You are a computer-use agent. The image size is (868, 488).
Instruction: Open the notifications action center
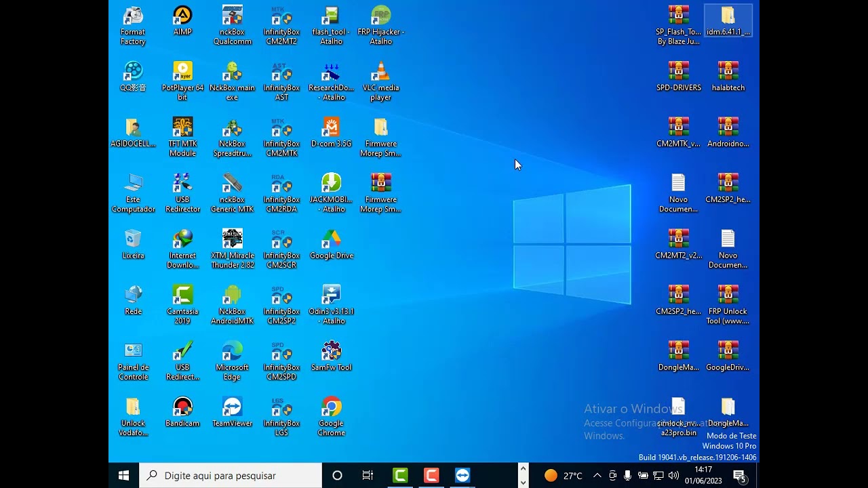[x=740, y=476]
